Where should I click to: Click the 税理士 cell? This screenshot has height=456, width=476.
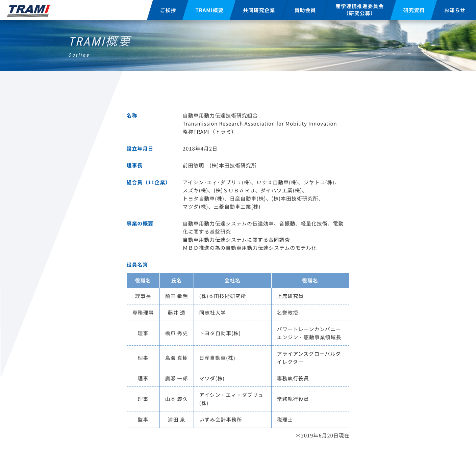coord(310,420)
